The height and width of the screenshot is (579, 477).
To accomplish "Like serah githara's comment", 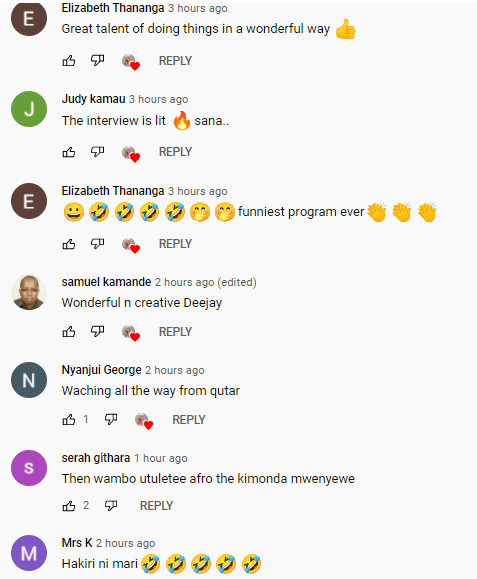I will (x=69, y=506).
